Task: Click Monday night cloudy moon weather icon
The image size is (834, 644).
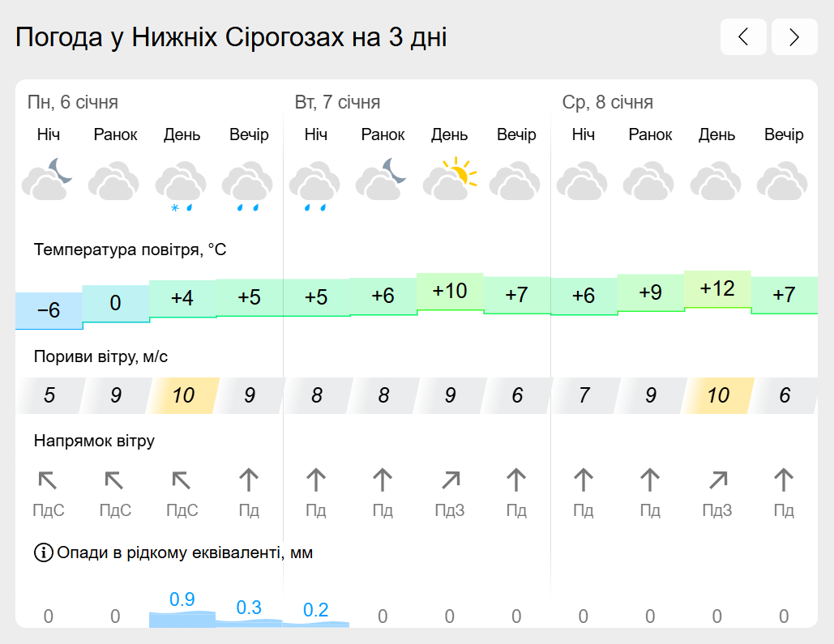Action: (47, 180)
